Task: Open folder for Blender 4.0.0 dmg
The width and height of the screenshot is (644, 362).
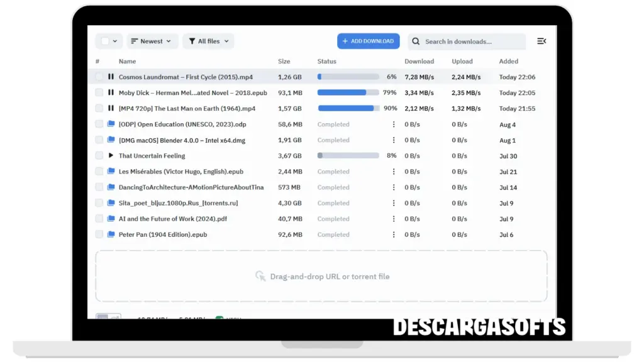Action: (111, 140)
